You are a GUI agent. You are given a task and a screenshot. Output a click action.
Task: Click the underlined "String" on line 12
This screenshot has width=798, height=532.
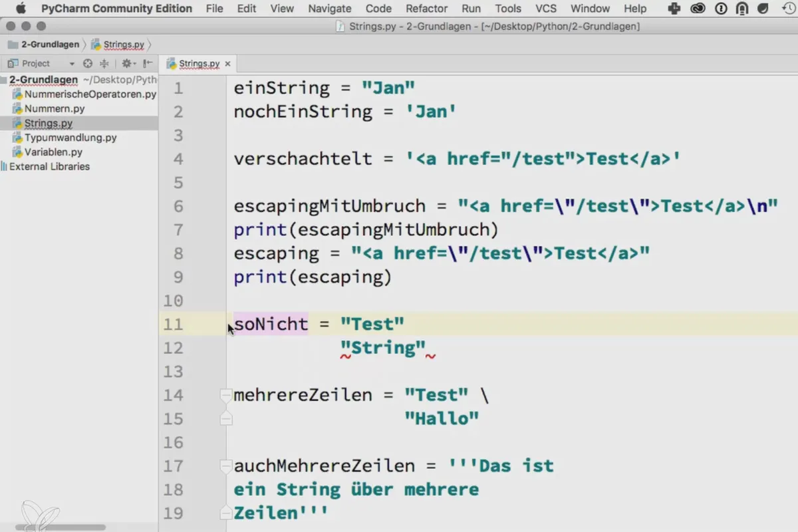click(x=383, y=348)
